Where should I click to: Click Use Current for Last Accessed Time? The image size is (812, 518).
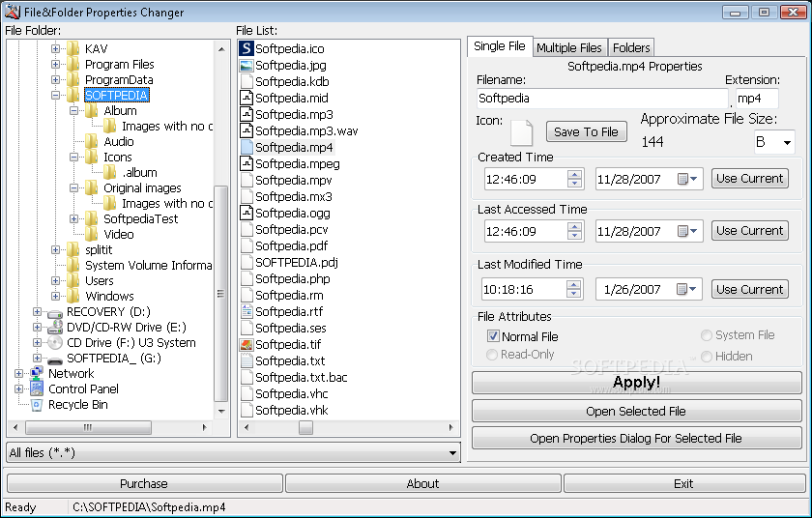point(750,231)
